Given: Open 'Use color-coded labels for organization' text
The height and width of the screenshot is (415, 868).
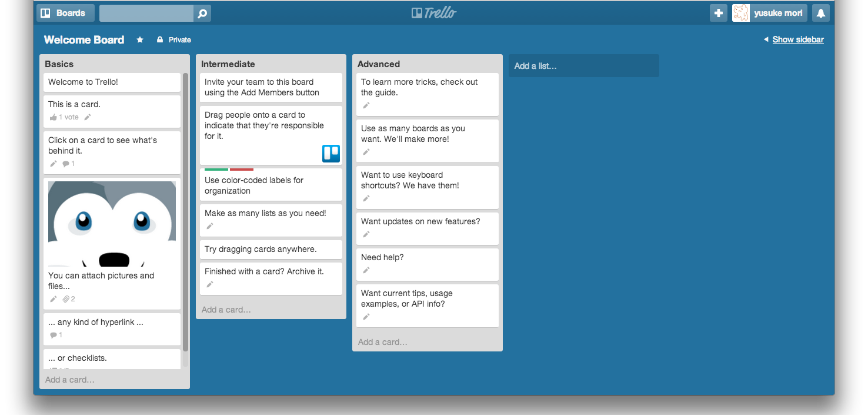Looking at the screenshot, I should click(x=254, y=185).
